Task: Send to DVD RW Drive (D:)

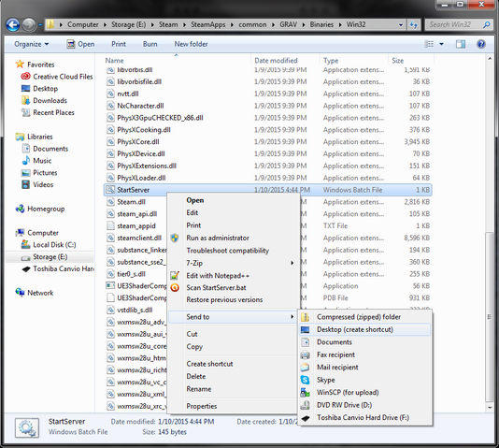Action: pyautogui.click(x=364, y=405)
